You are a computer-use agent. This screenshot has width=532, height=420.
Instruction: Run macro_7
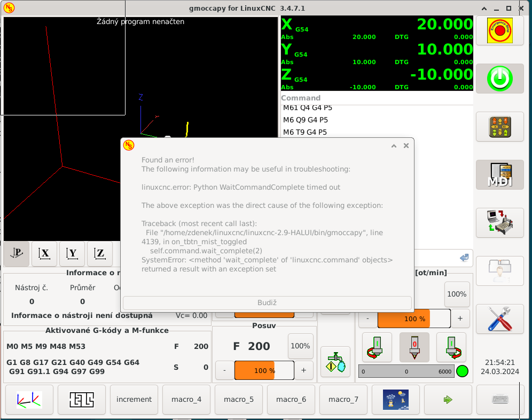pyautogui.click(x=343, y=400)
